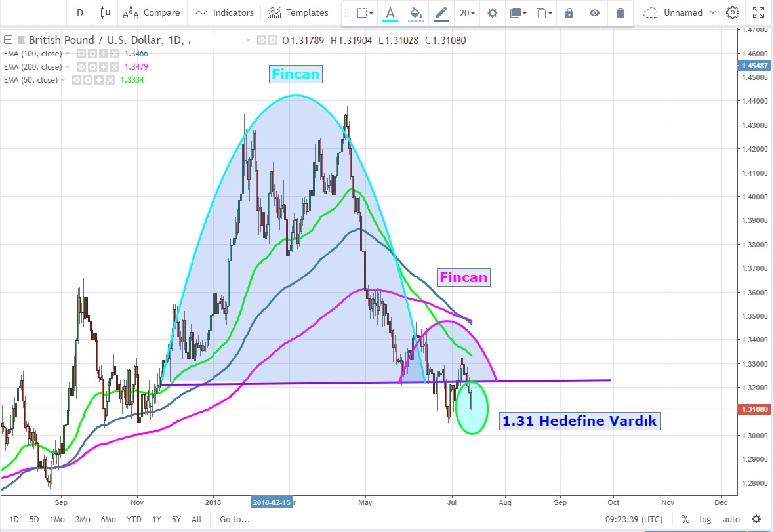The height and width of the screenshot is (532, 774).
Task: Select the 3Mo time range
Action: pyautogui.click(x=83, y=519)
